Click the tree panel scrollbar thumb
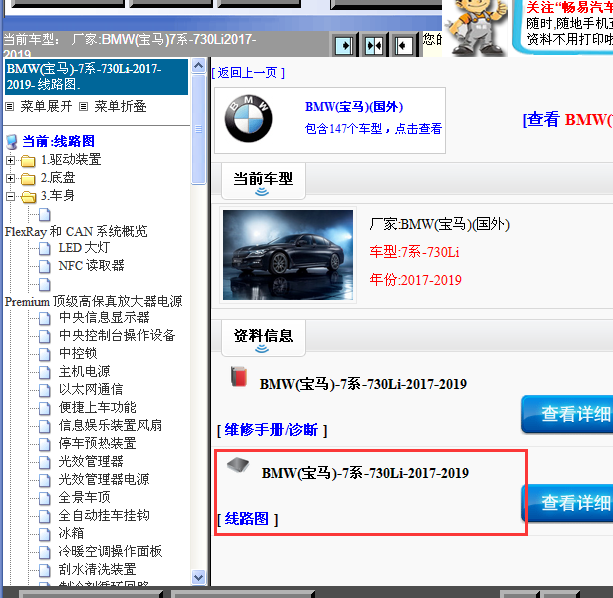Viewport: 613px width, 598px height. coord(199,129)
